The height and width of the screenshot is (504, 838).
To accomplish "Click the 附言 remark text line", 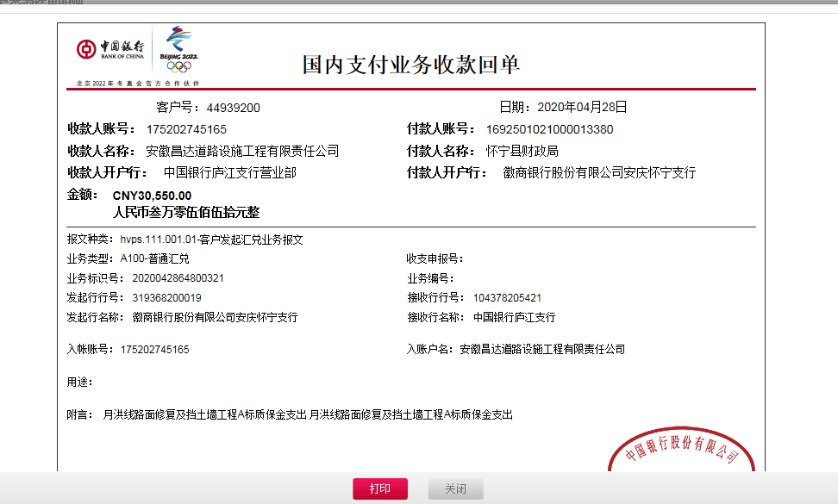I will point(307,414).
